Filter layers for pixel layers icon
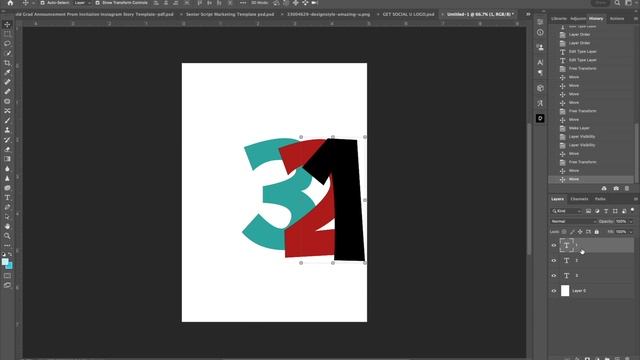640x360 pixels. click(588, 211)
